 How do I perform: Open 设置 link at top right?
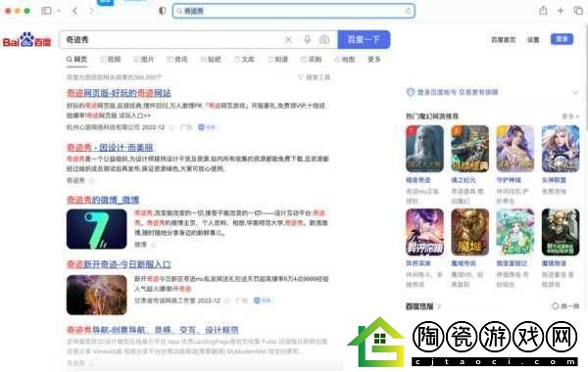tap(533, 40)
